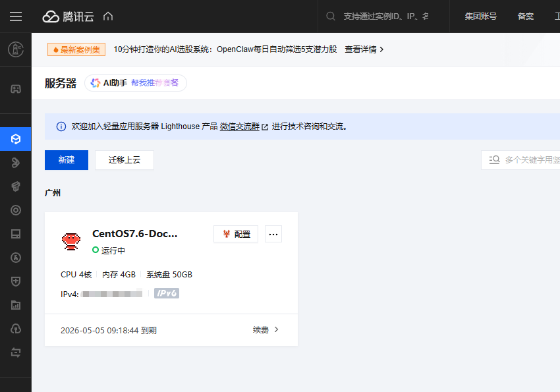Click the lighthouse icon in sidebar
This screenshot has height=392, width=560.
16,49
